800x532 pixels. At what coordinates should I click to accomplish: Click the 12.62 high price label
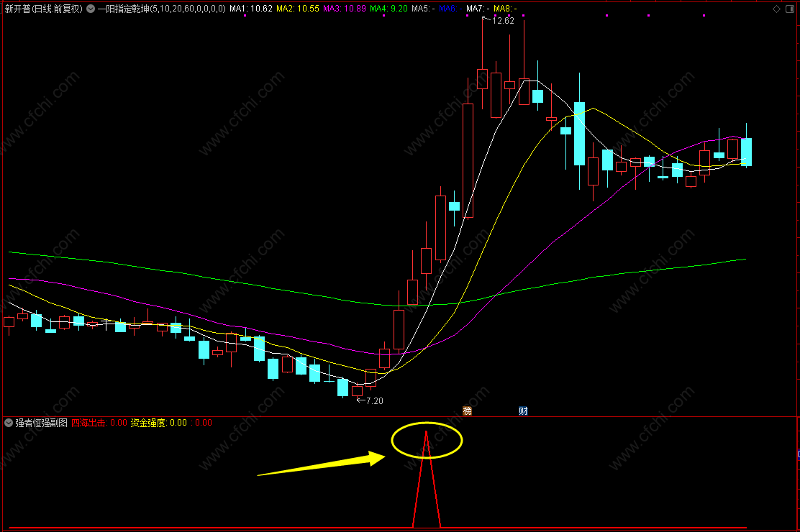click(503, 21)
